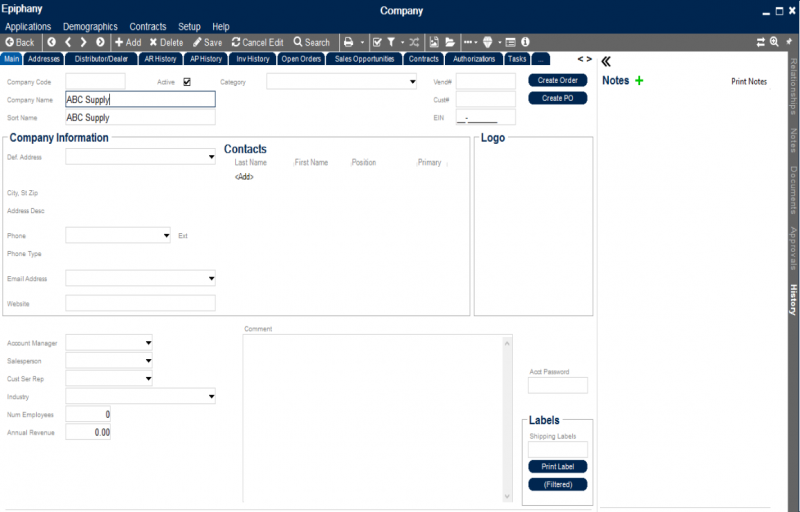Collapse notes panel with double chevron
Screen dimensions: 800x512
pos(606,62)
